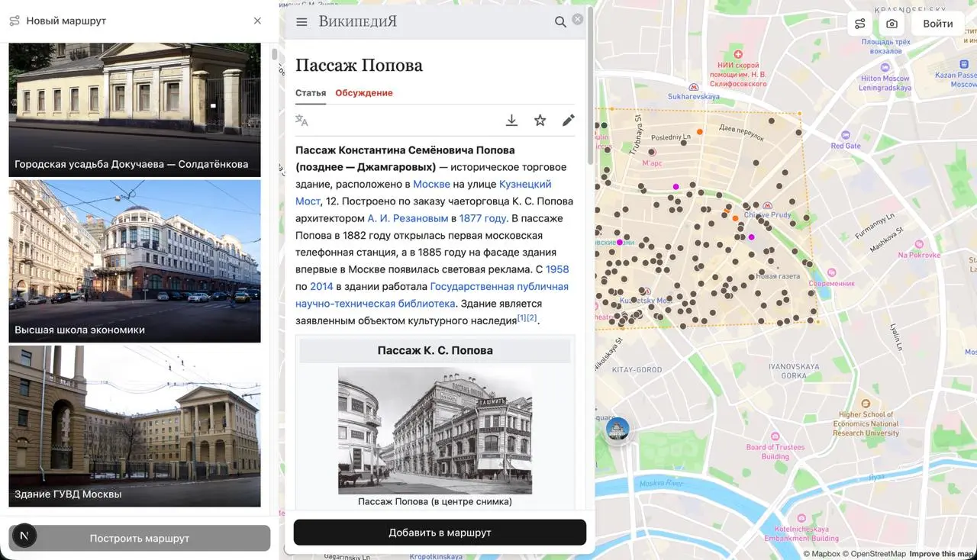Image resolution: width=977 pixels, height=560 pixels.
Task: Click the left panel list scrollbar
Action: 275,54
